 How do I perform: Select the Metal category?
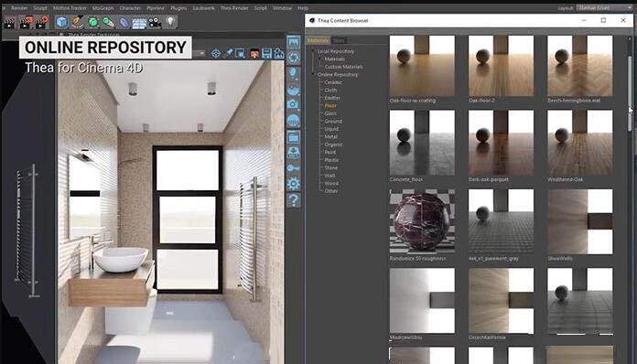330,137
